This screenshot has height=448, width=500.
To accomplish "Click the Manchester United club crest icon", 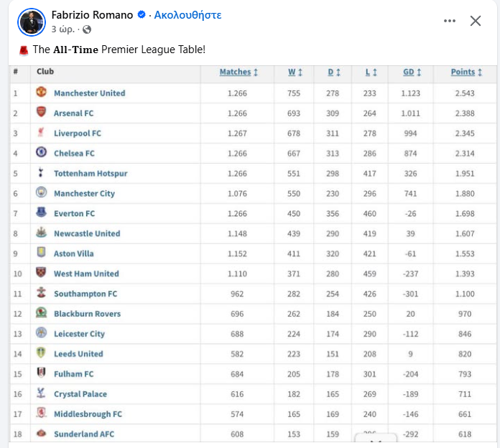I will tap(41, 93).
